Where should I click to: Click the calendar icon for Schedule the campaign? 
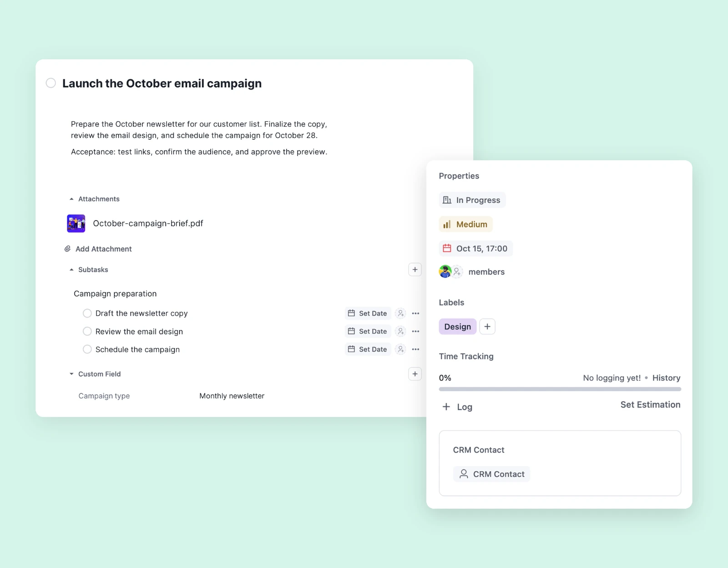click(351, 349)
